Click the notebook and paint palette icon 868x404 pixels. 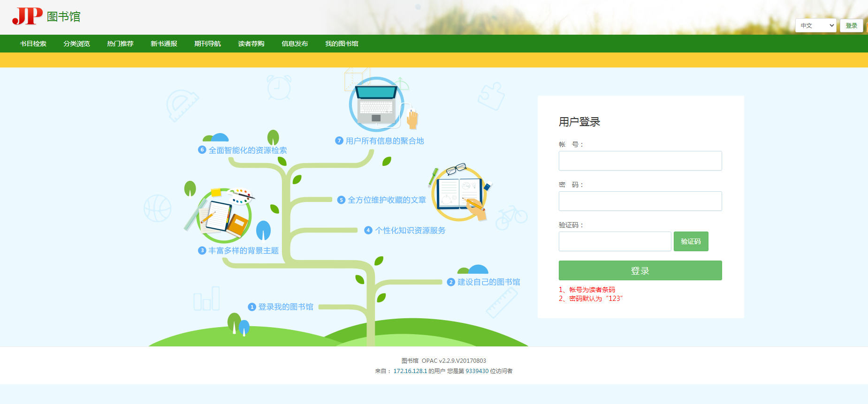tap(223, 213)
